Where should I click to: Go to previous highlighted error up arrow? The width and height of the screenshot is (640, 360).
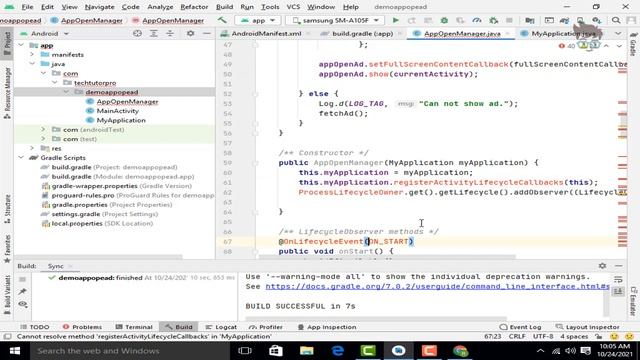607,46
